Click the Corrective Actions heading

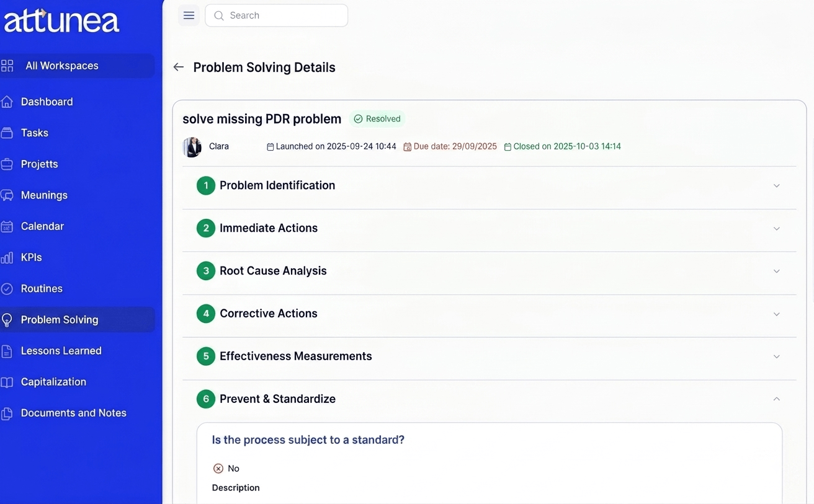coord(269,314)
